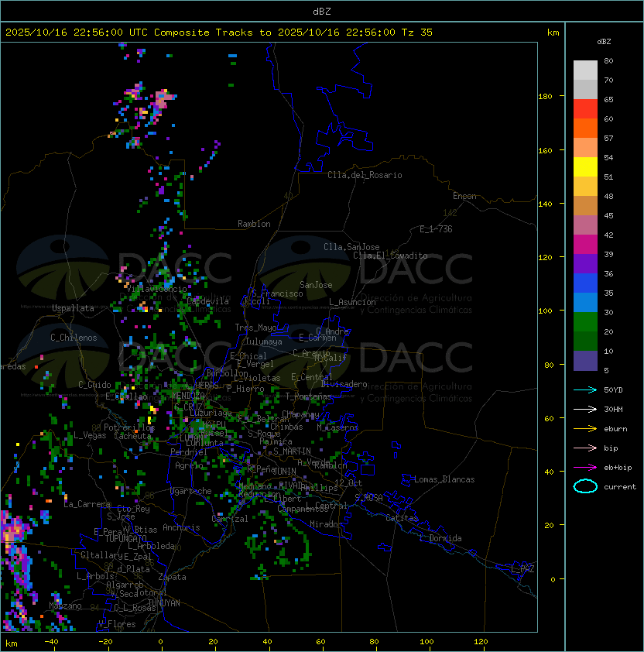Image resolution: width=644 pixels, height=652 pixels.
Task: Click the '30HM' legend label
Action: coord(613,409)
